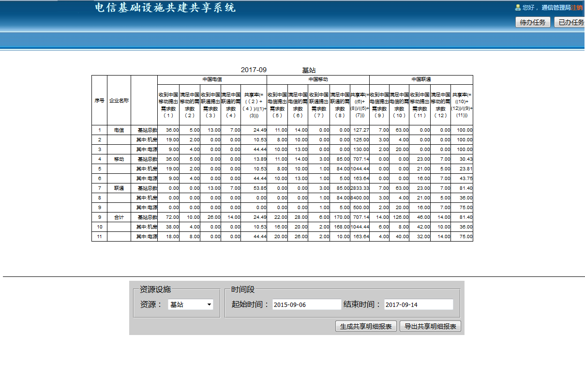
Task: Open the 待办任务 pending tasks button
Action: tap(533, 22)
